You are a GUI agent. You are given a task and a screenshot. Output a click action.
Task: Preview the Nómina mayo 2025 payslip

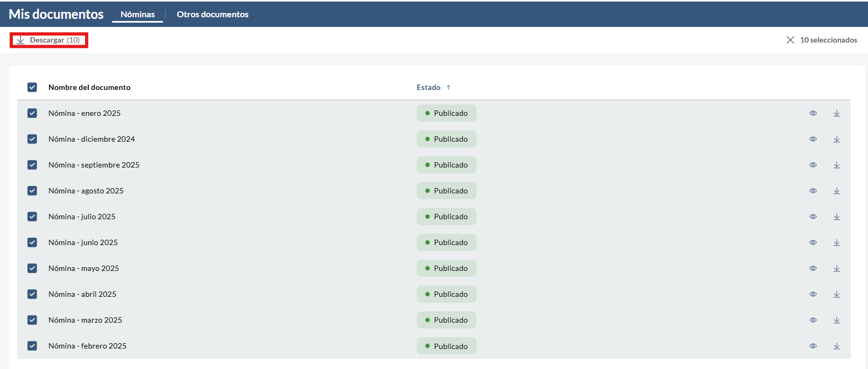[x=813, y=268]
